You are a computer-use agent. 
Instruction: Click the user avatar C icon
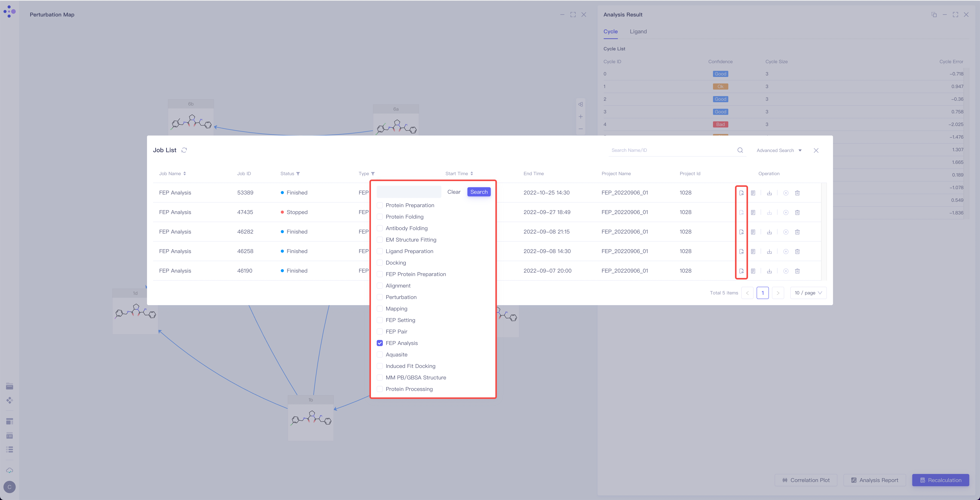[x=10, y=487]
